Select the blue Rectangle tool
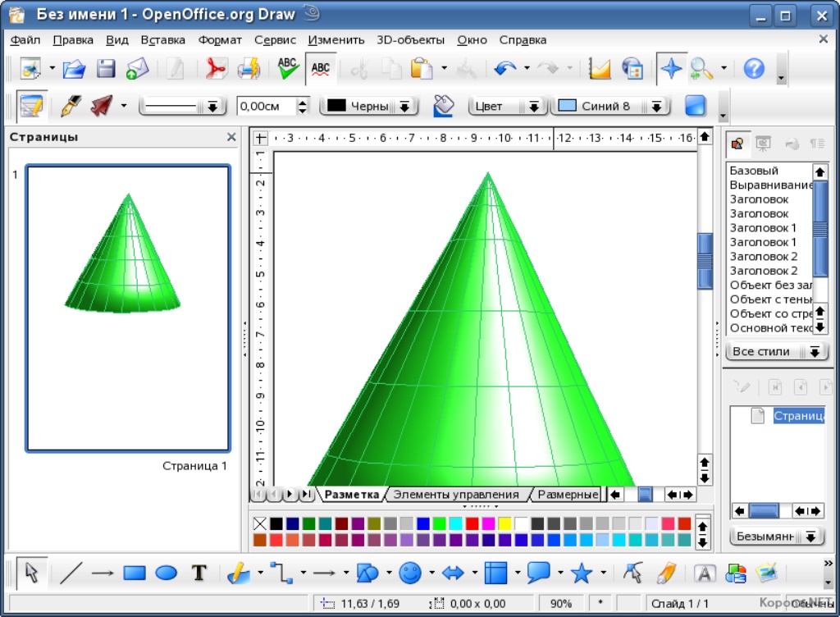This screenshot has width=840, height=617. tap(134, 573)
